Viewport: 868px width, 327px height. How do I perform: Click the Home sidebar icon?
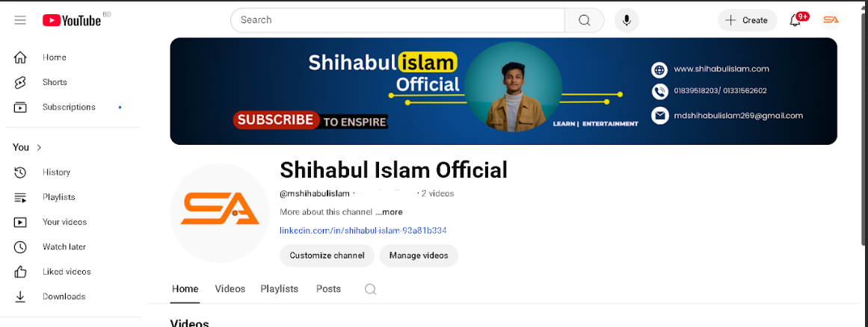pos(20,57)
